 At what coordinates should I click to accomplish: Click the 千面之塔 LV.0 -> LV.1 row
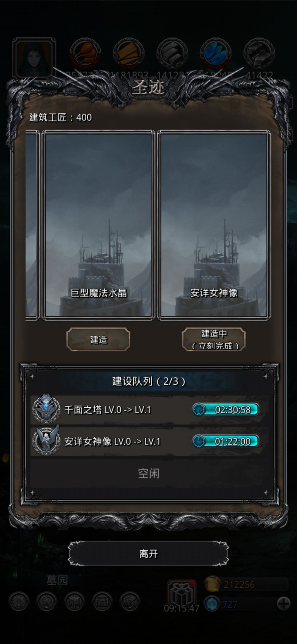[149, 410]
